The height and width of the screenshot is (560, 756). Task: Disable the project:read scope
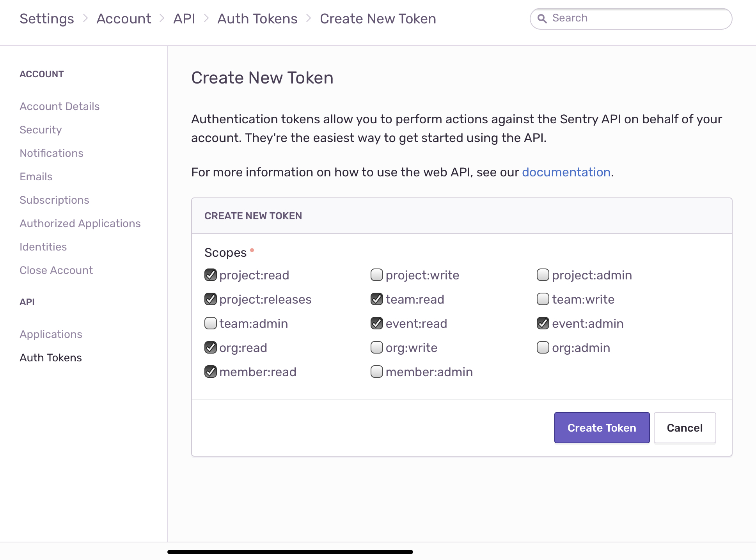pyautogui.click(x=210, y=275)
